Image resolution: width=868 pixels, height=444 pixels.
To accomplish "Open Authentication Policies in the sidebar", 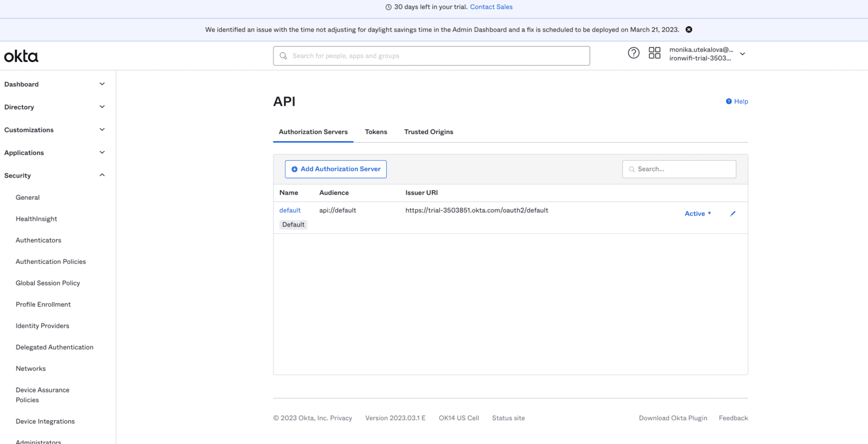I will click(x=51, y=262).
